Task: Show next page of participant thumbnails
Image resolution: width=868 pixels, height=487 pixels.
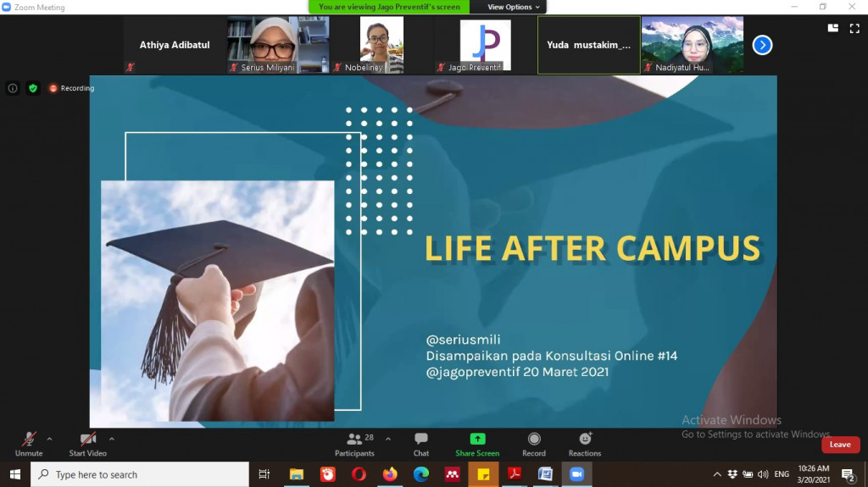Action: [x=762, y=45]
